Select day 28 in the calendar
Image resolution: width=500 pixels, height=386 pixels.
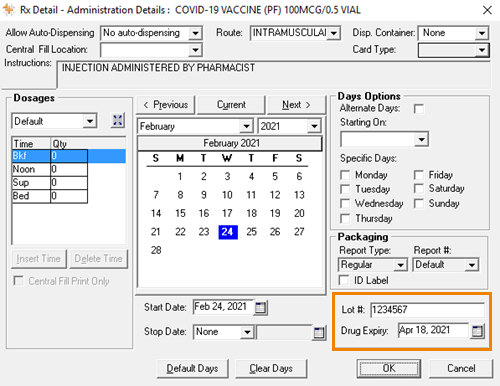point(156,250)
